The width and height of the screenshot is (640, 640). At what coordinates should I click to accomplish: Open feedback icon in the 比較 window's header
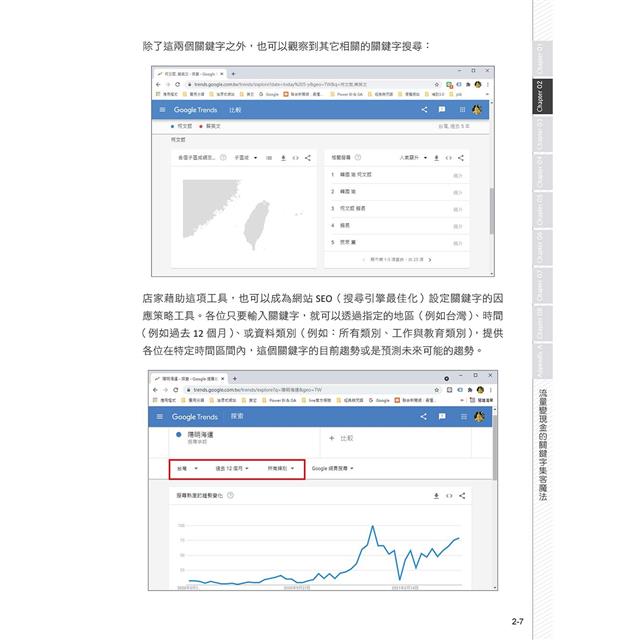pos(442,109)
